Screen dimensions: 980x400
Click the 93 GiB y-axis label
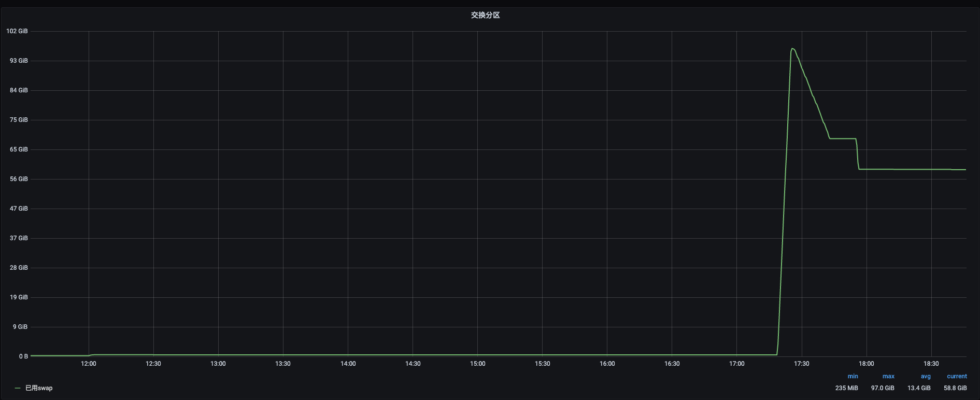[x=19, y=61]
